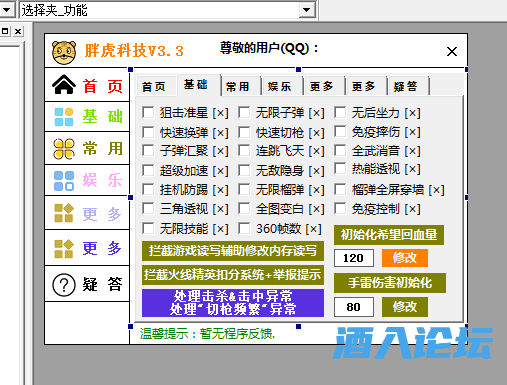Check the 三角透视 option

click(x=148, y=209)
